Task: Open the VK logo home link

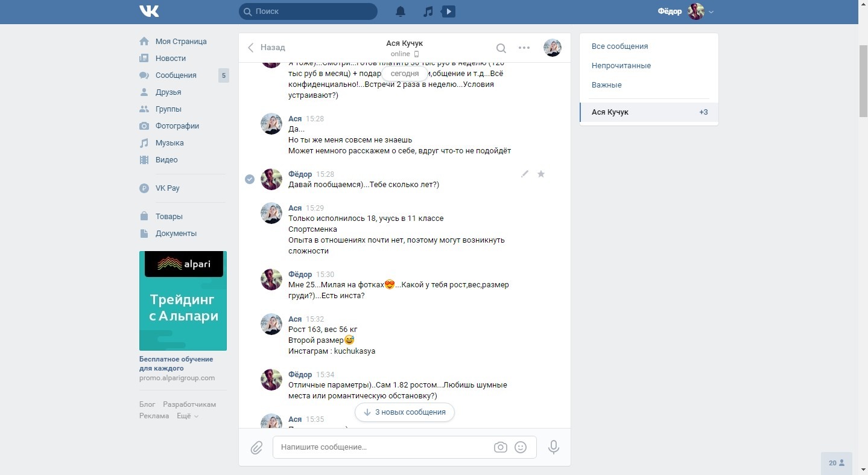Action: click(149, 11)
